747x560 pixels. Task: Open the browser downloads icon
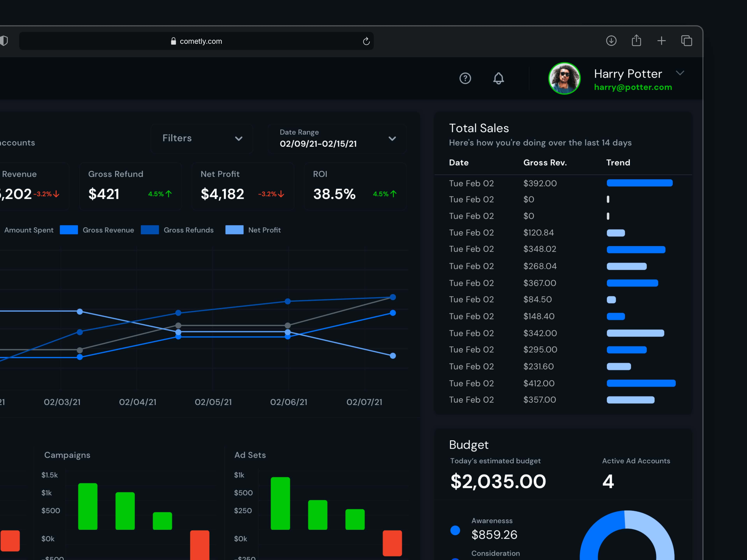tap(611, 41)
